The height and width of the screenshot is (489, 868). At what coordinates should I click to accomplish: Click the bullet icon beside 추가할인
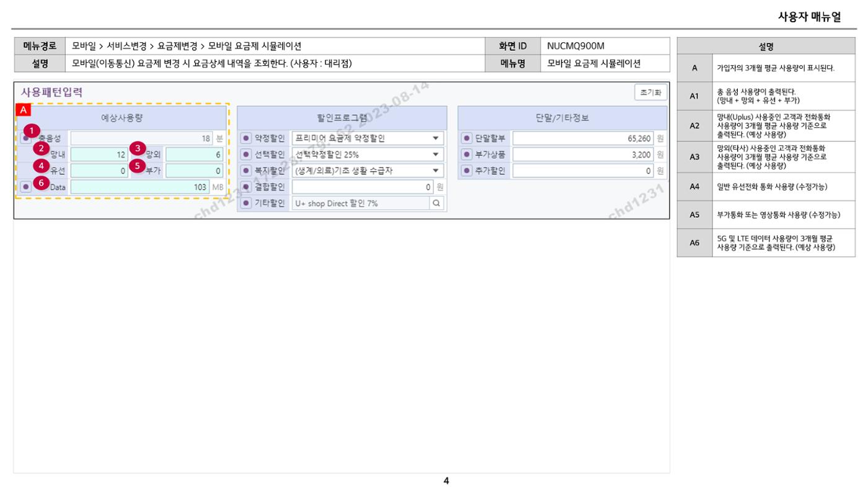coord(467,171)
